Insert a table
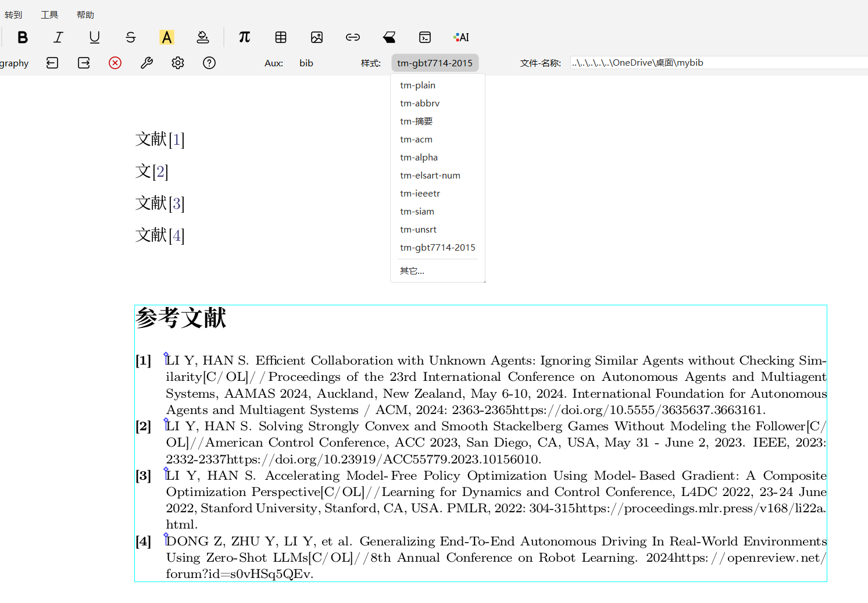This screenshot has width=868, height=603. pos(281,37)
